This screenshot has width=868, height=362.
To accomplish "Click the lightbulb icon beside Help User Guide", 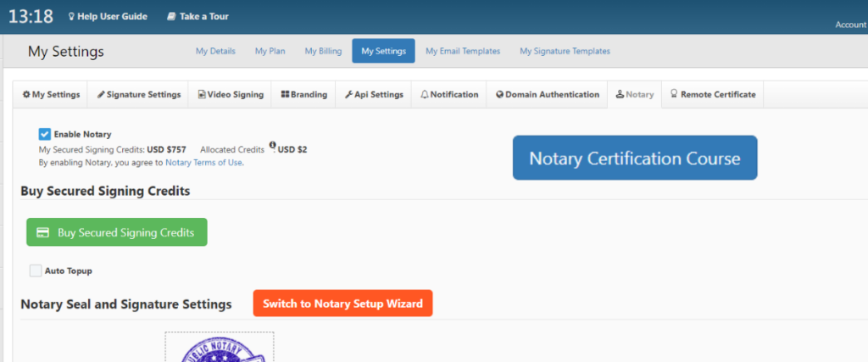I will 71,17.
